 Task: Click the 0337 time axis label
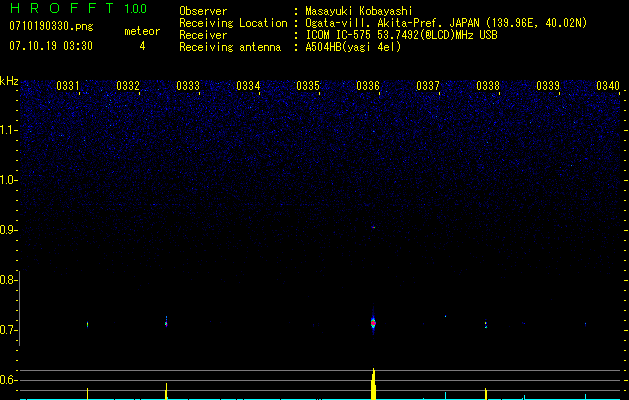pyautogui.click(x=428, y=86)
